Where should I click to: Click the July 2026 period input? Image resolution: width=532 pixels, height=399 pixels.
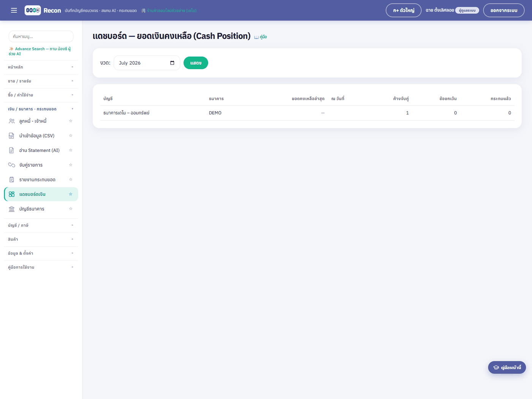pos(147,63)
